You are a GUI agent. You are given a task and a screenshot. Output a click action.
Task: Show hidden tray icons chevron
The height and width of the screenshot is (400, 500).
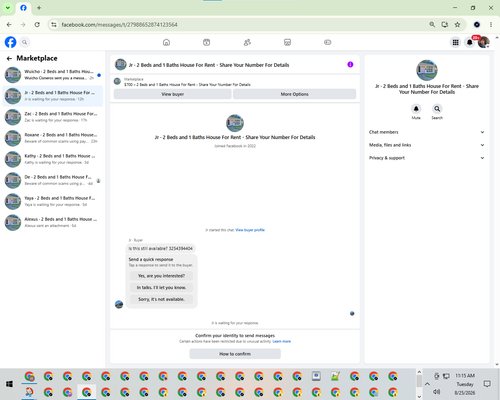click(427, 384)
